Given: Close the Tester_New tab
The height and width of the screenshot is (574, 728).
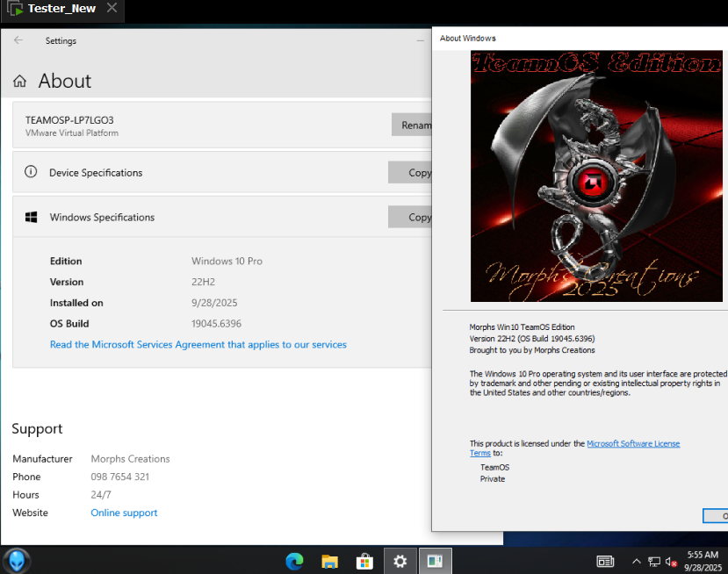Looking at the screenshot, I should click(112, 9).
